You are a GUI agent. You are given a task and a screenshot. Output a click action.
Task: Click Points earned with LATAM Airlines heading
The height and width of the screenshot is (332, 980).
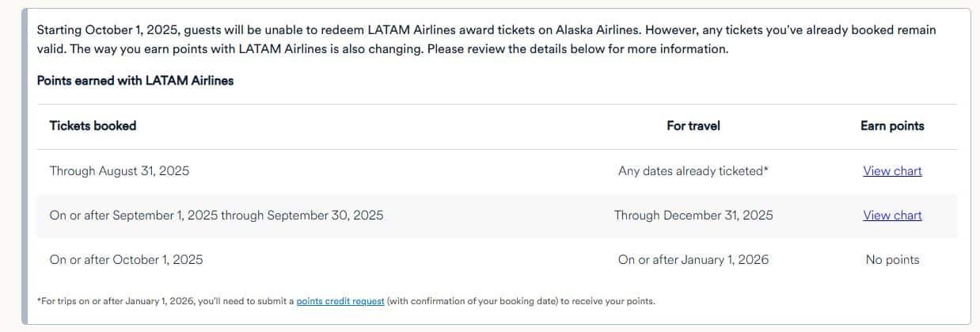coord(135,81)
